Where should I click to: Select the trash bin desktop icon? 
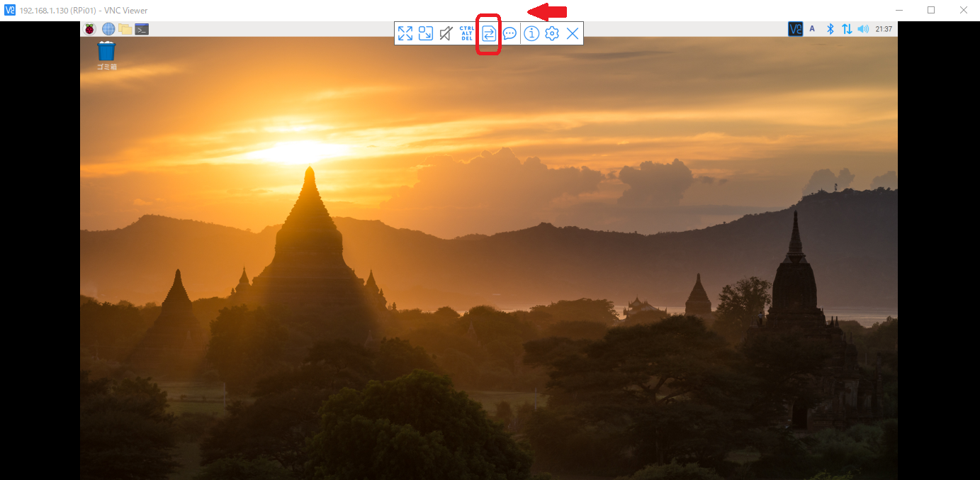point(106,56)
